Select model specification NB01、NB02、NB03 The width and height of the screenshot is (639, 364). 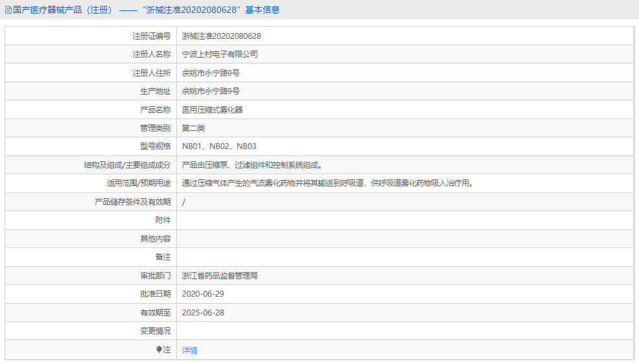[x=219, y=146]
